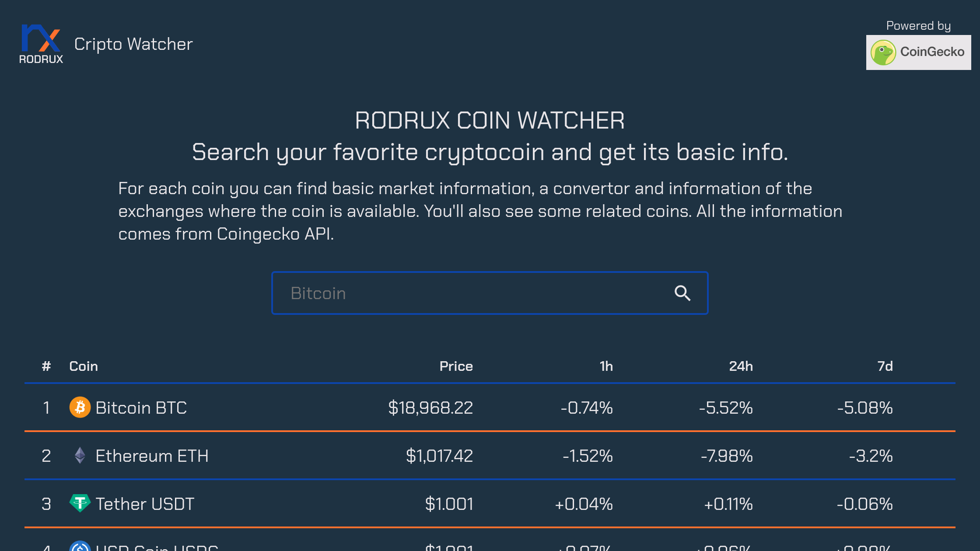Open the Tether USDT coin name
This screenshot has height=551, width=980.
[x=145, y=504]
